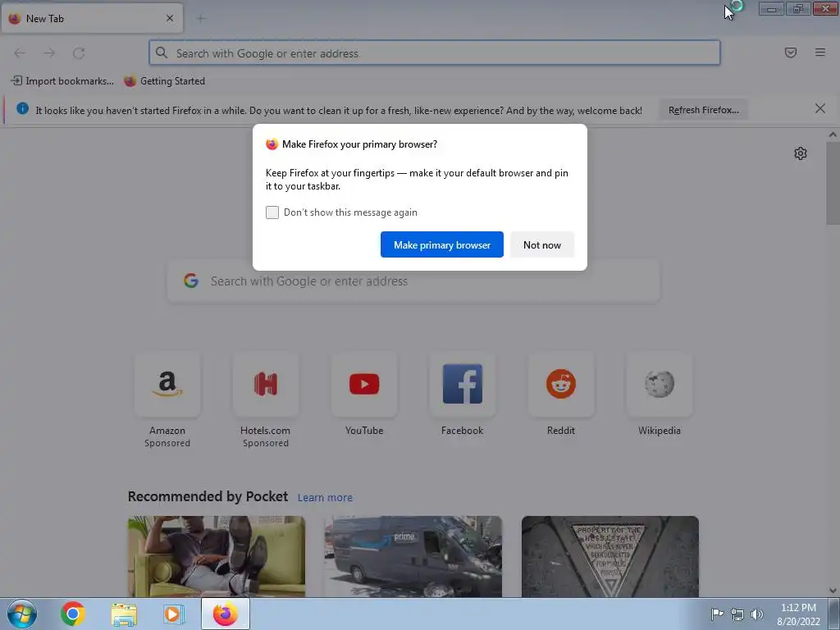Launch Chrome from the taskbar
The width and height of the screenshot is (840, 630).
click(72, 614)
